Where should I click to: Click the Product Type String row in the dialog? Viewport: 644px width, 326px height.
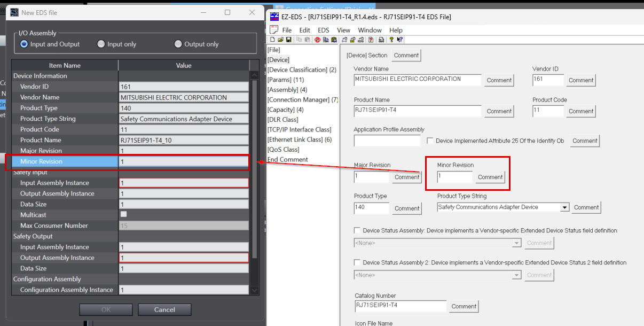130,119
